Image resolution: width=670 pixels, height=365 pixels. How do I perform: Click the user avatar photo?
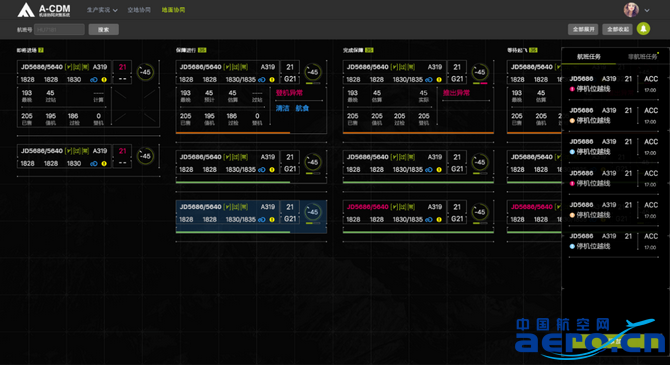tap(631, 10)
